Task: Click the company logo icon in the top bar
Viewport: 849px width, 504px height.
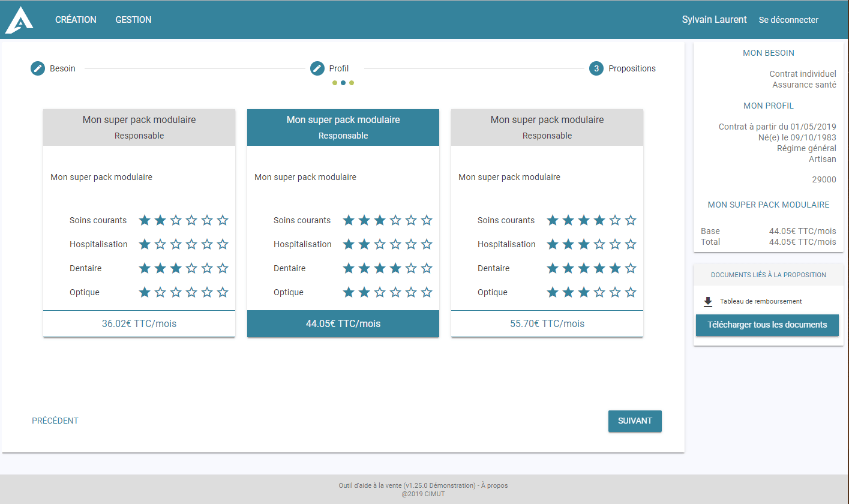Action: tap(19, 19)
